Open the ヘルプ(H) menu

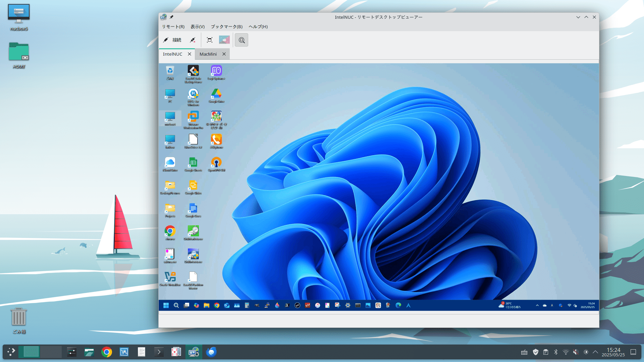258,26
